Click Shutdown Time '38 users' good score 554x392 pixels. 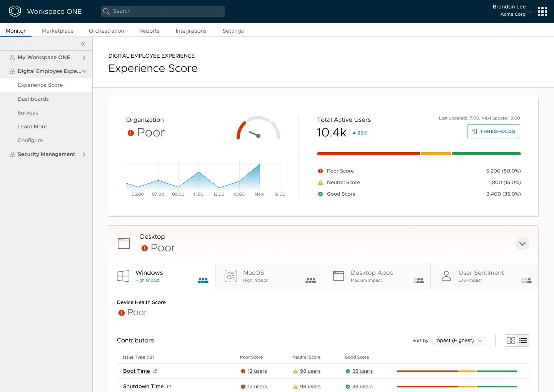pyautogui.click(x=362, y=387)
